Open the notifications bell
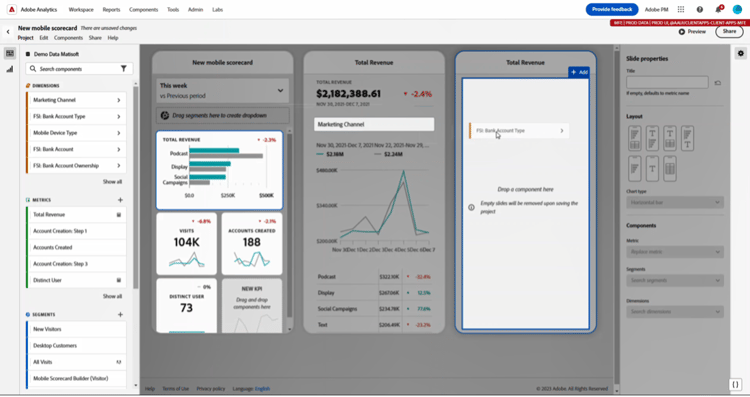This screenshot has height=397, width=750. tap(718, 10)
